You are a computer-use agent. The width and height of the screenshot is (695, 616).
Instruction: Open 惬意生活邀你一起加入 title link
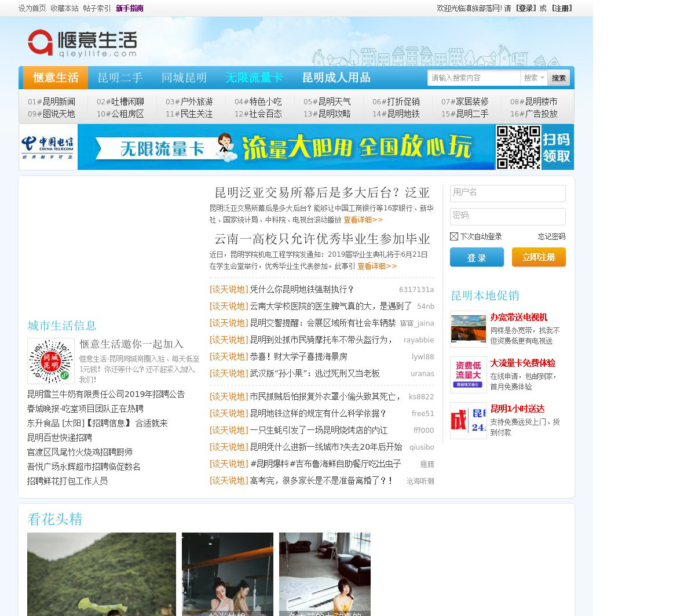(x=131, y=344)
